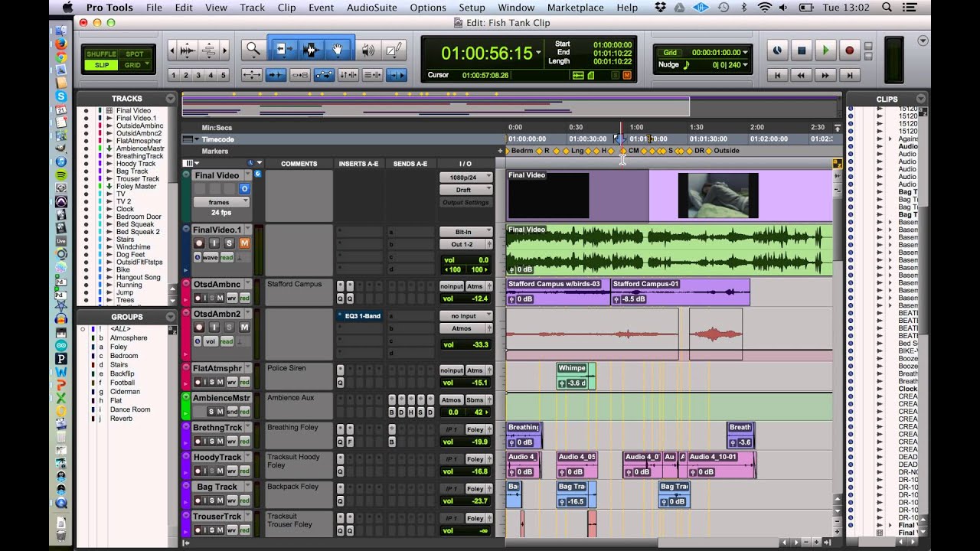Select Spot edit mode
Image resolution: width=980 pixels, height=551 pixels.
(x=135, y=54)
